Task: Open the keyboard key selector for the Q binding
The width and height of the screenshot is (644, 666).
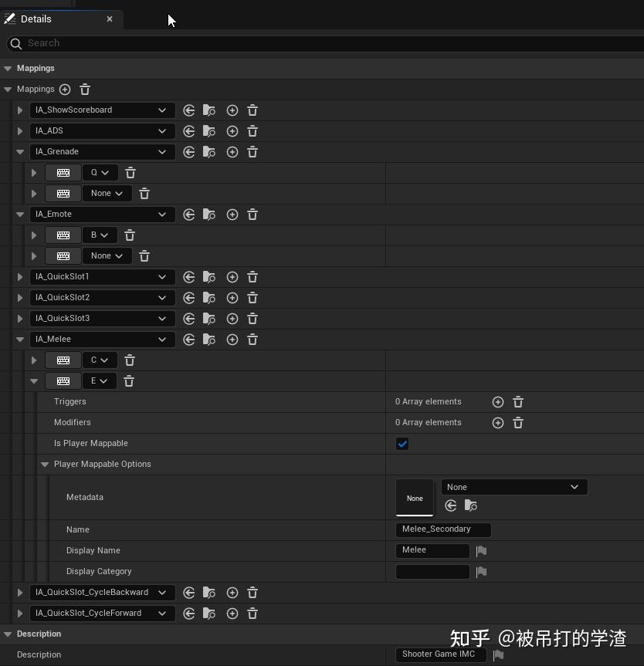Action: [x=100, y=172]
